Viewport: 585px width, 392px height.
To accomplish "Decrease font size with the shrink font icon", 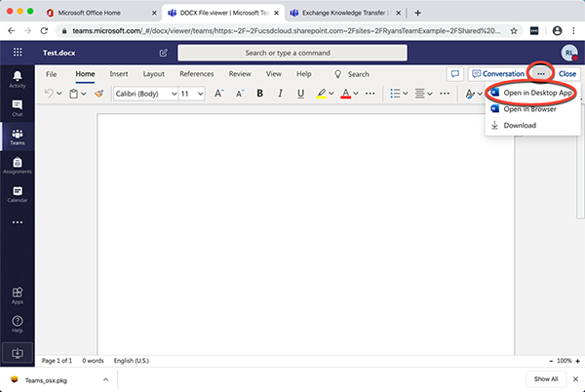I will point(240,94).
